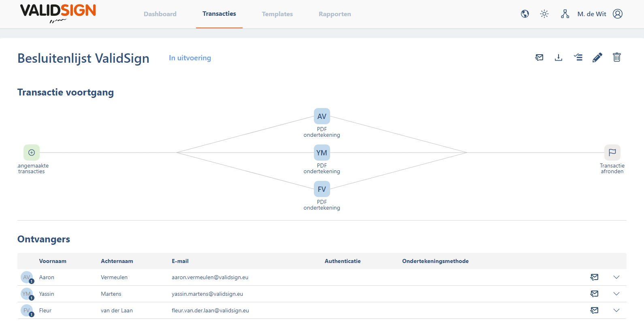This screenshot has height=333, width=644.
Task: Expand Fleur van der Laan's recipient details
Action: point(616,310)
